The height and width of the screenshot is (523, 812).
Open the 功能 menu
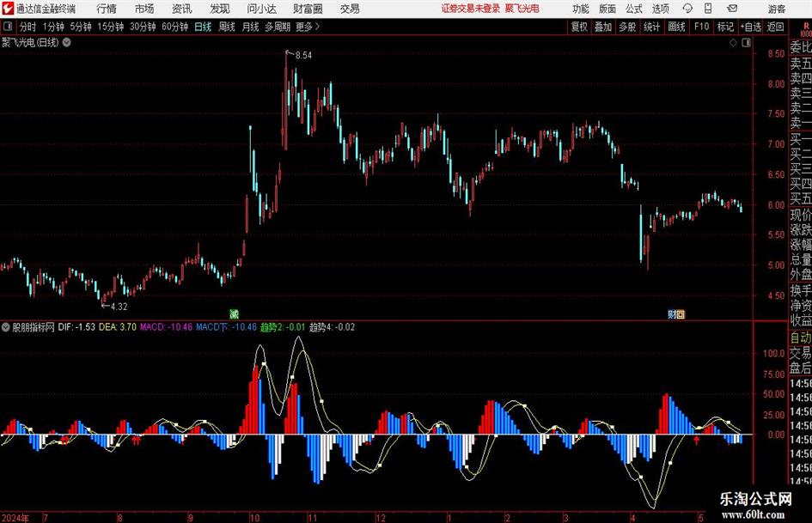click(581, 9)
